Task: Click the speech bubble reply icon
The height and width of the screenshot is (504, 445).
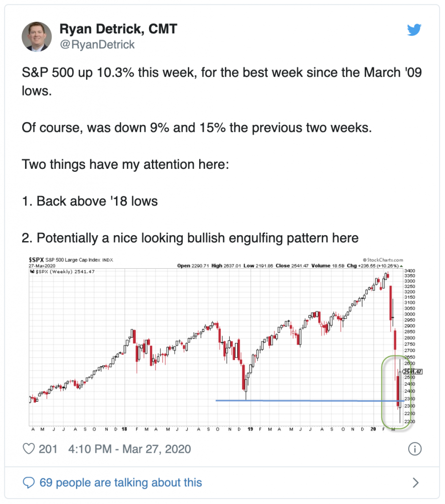Action: [29, 482]
